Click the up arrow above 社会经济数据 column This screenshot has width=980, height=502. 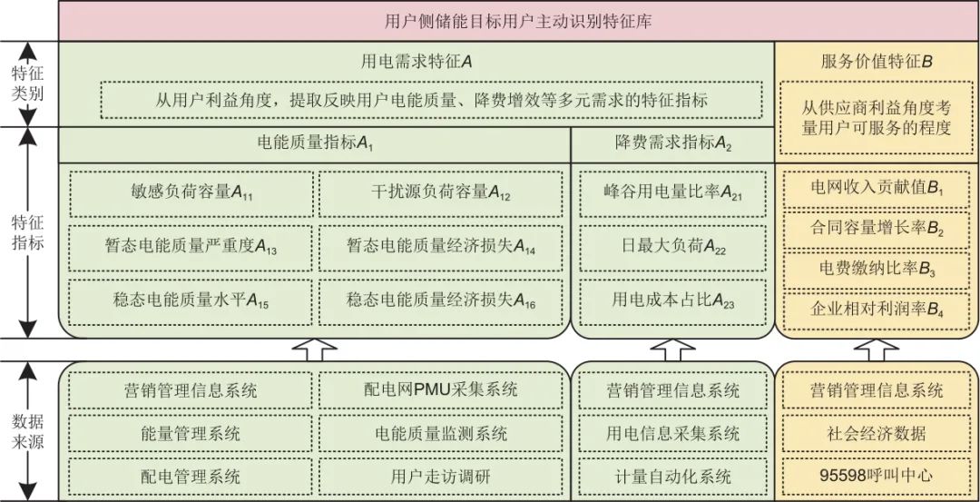876,349
